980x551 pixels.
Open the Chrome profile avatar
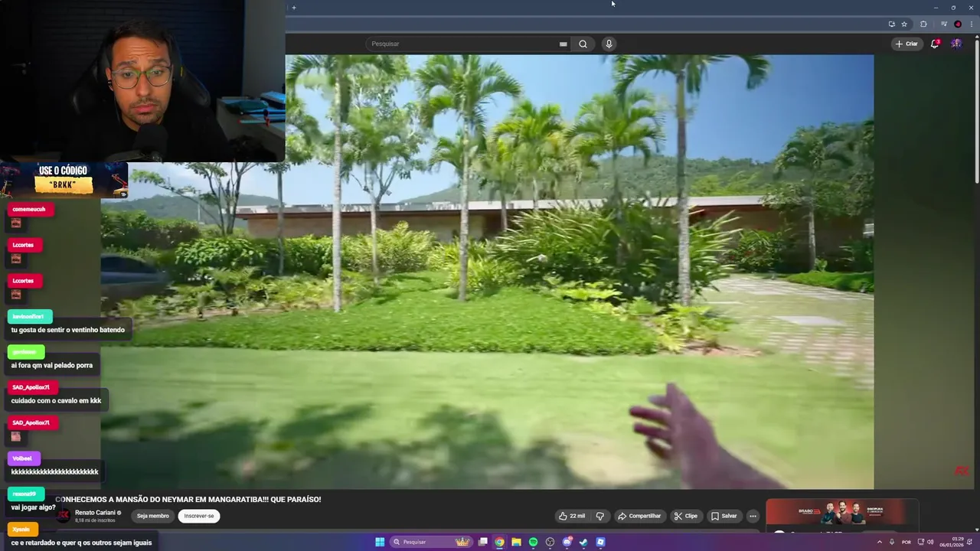958,24
